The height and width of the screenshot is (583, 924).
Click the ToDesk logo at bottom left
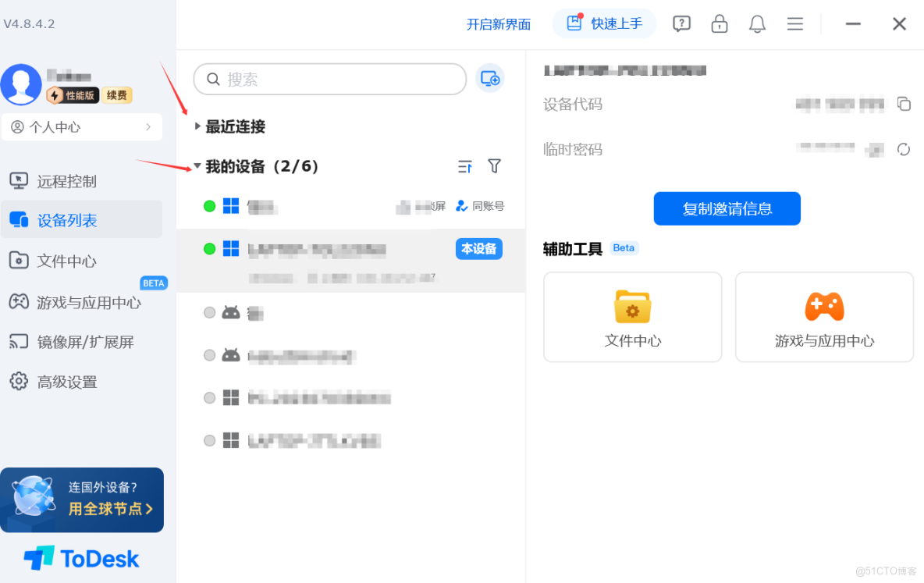(83, 558)
